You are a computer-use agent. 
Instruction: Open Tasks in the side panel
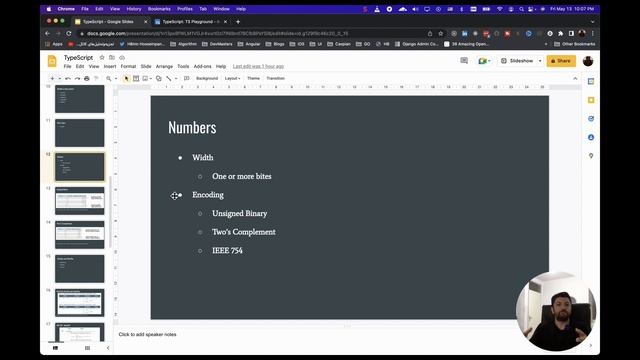click(x=591, y=119)
